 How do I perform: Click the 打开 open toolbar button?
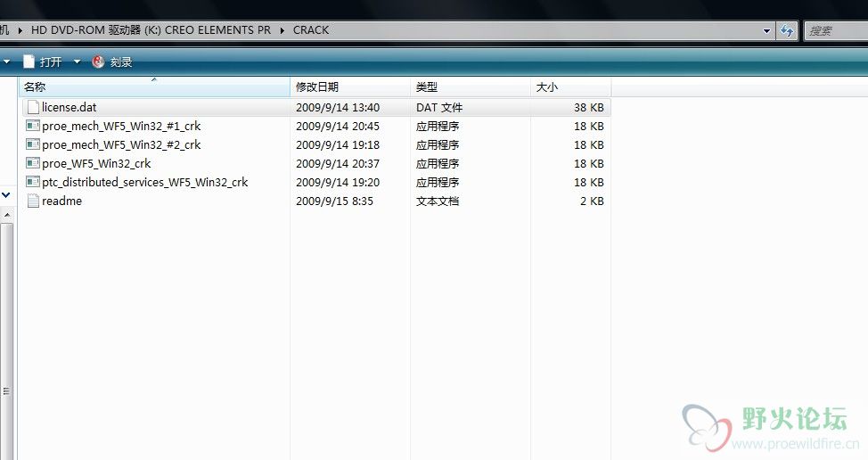point(43,62)
